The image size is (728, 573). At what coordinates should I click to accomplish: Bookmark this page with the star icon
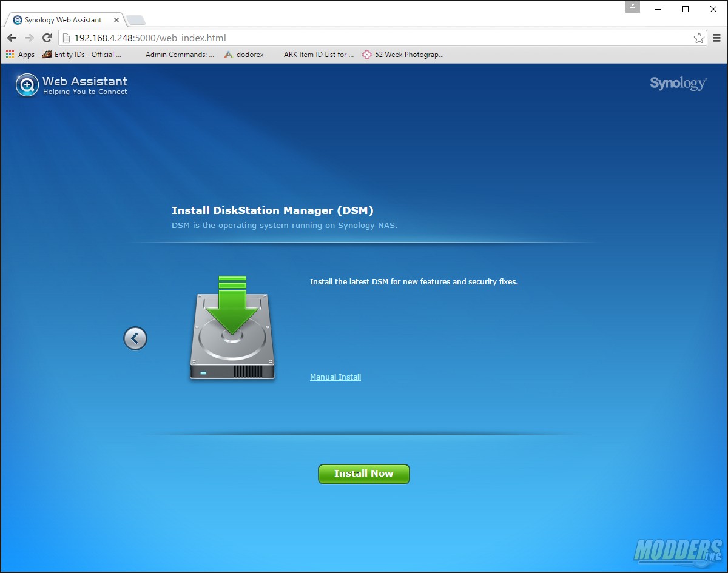coord(699,38)
